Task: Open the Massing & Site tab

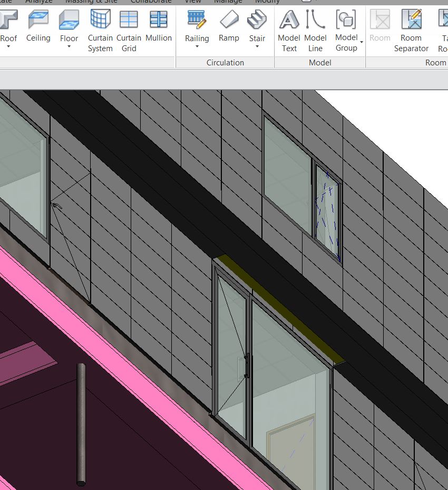Action: pyautogui.click(x=91, y=2)
